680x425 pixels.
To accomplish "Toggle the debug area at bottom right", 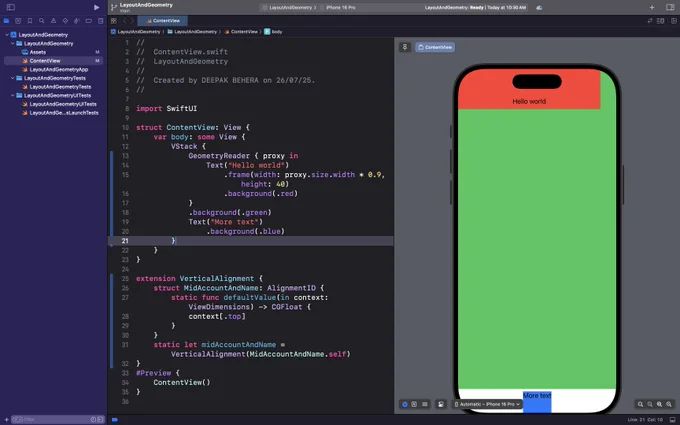I will click(673, 419).
